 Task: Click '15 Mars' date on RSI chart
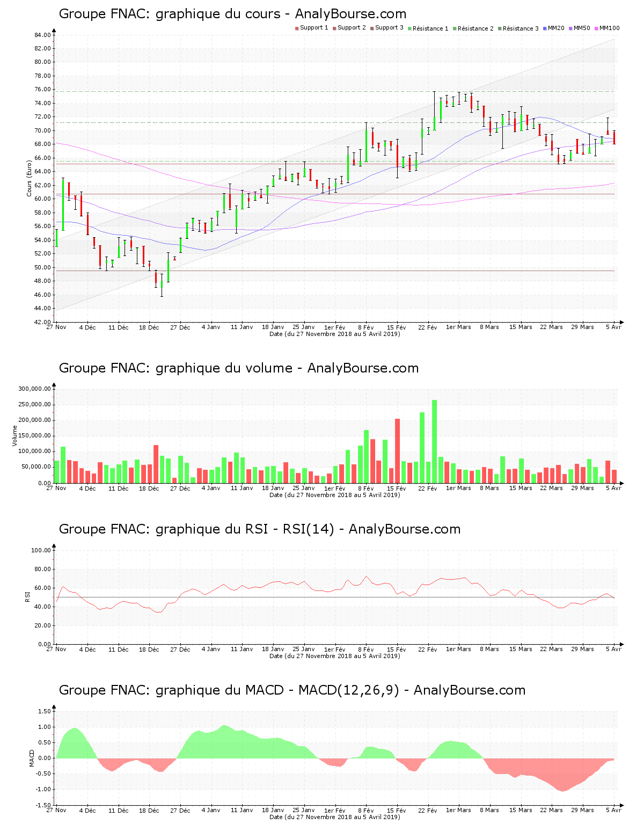coord(521,649)
